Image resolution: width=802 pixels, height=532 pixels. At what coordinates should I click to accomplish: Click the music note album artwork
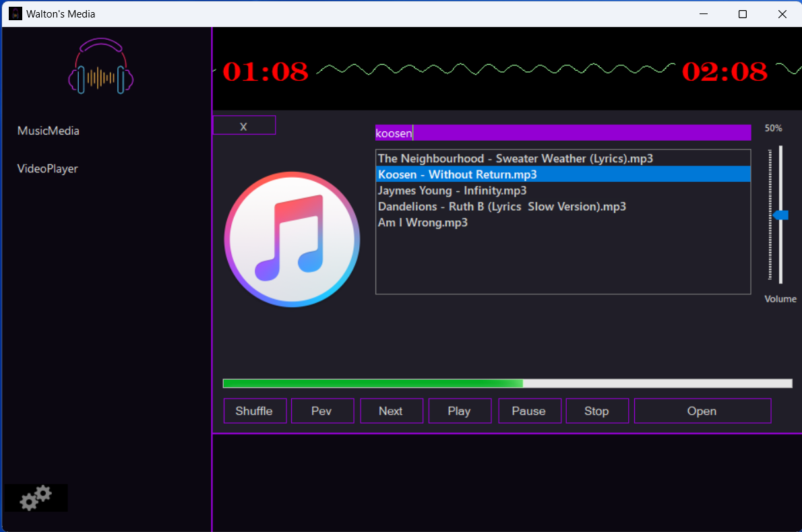[x=292, y=239]
